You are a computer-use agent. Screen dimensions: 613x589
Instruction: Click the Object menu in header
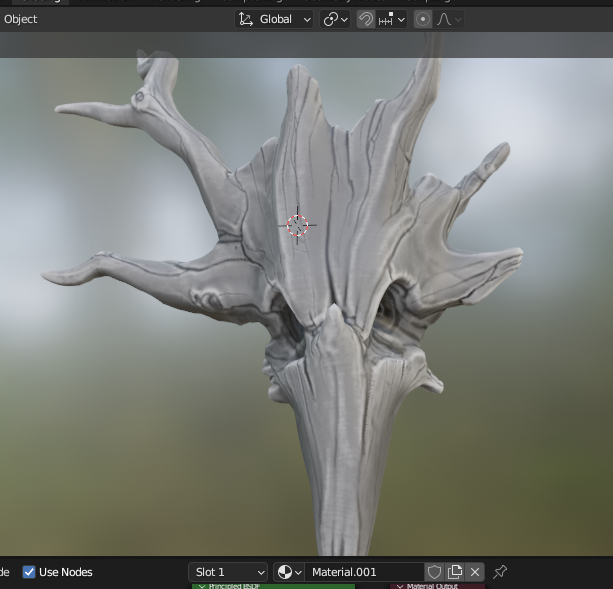tap(20, 19)
